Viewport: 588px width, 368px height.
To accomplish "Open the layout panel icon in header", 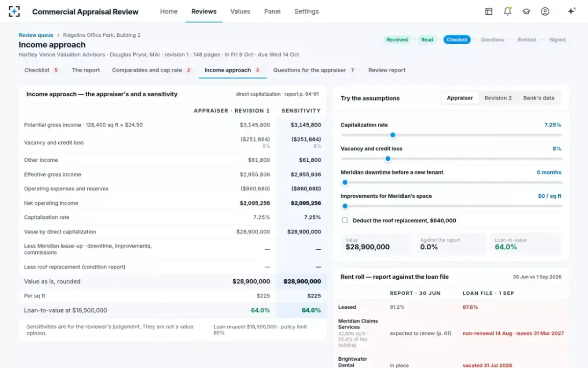I will 489,11.
